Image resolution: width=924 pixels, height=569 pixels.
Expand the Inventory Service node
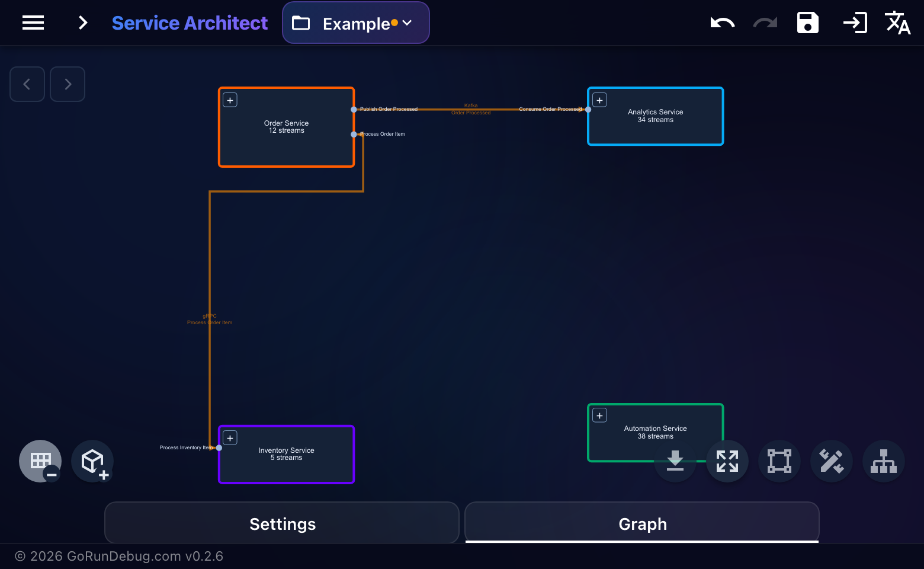(230, 438)
